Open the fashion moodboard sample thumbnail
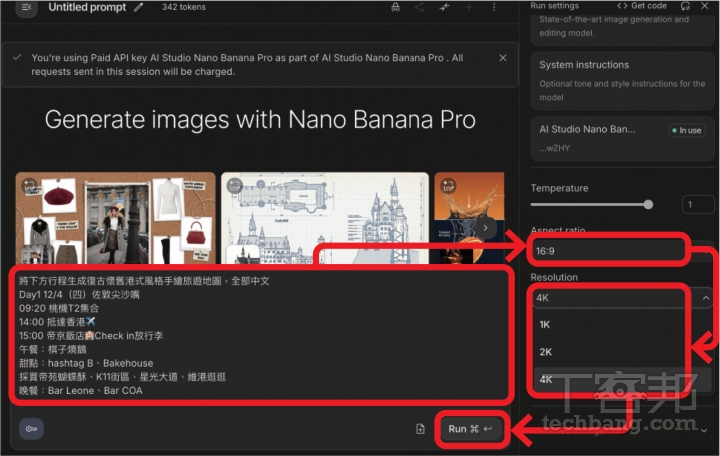This screenshot has height=456, width=720. point(115,218)
